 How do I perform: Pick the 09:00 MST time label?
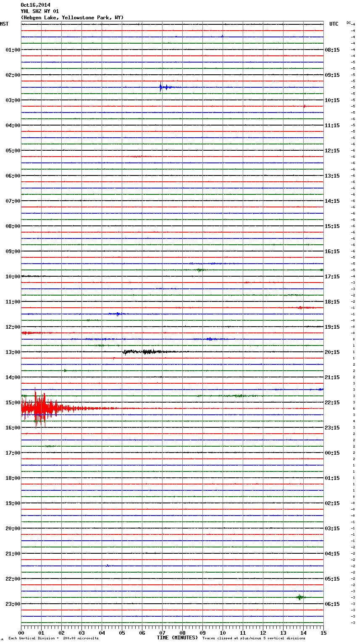point(13,251)
